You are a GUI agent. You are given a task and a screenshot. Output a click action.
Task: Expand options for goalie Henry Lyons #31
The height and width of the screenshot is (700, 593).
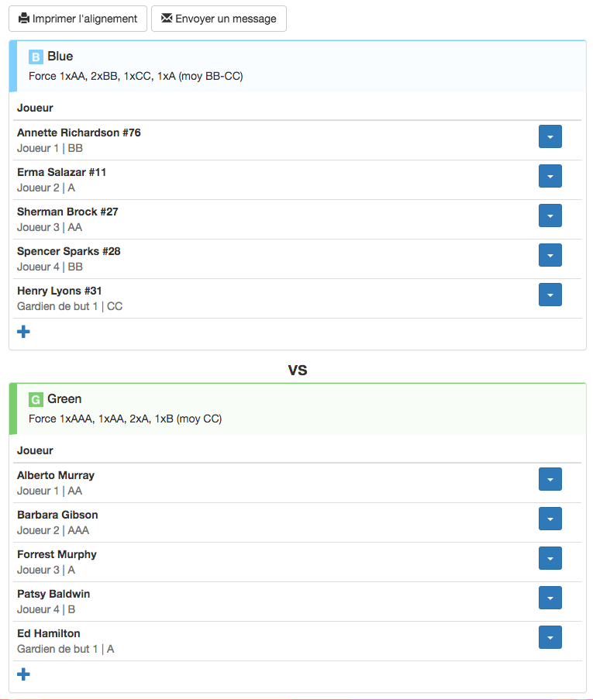click(x=550, y=295)
